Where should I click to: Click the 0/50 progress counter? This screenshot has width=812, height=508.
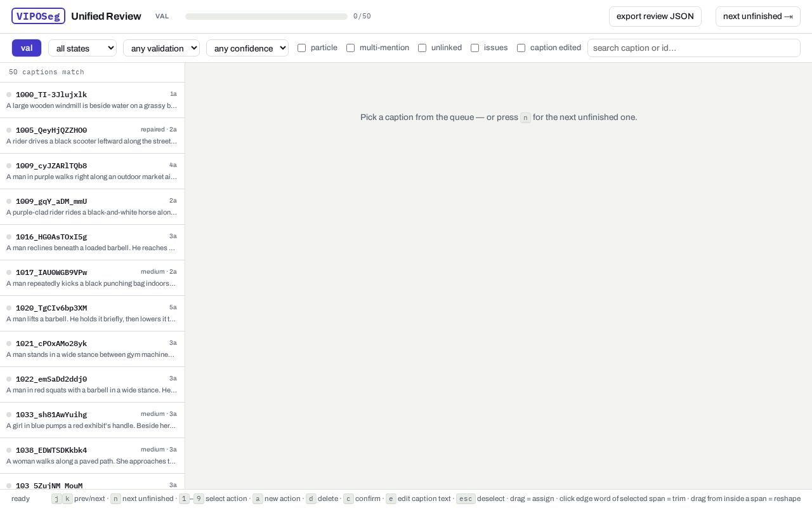[x=362, y=17]
